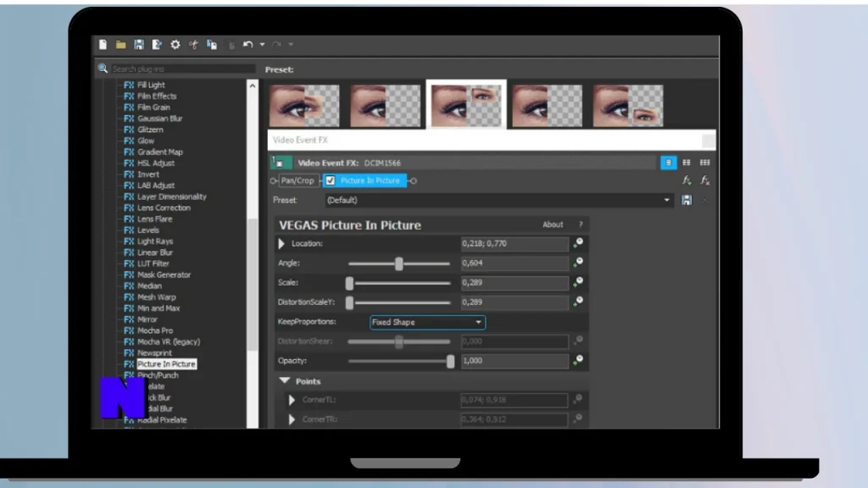868x488 pixels.
Task: Switch to the three-column grid view icon
Action: tap(704, 163)
